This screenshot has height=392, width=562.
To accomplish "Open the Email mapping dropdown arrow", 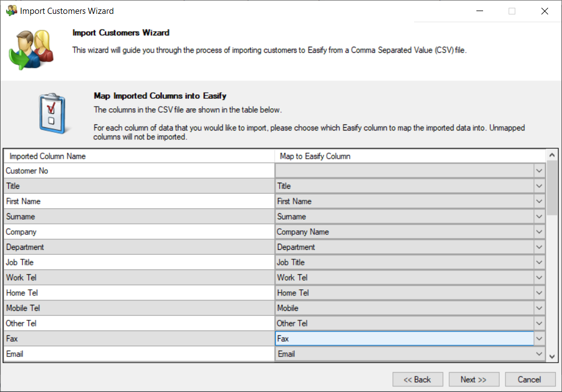I will [539, 354].
